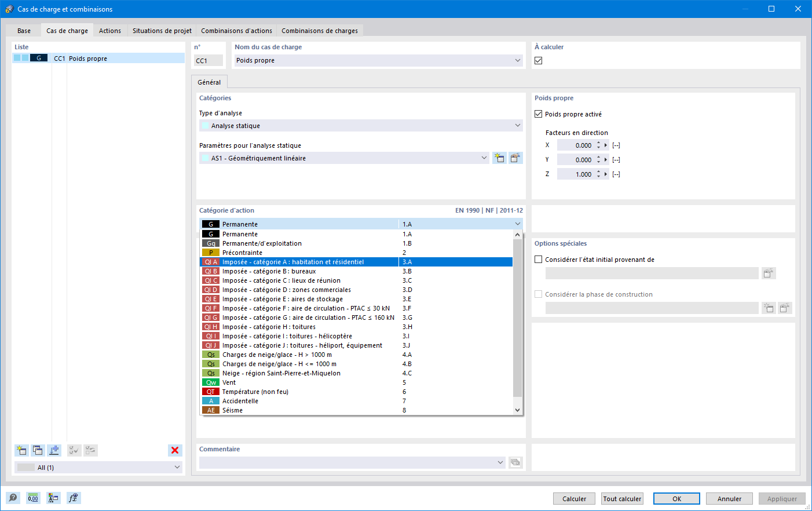Open the static analysis parameters dropdown
812x511 pixels.
tap(484, 158)
